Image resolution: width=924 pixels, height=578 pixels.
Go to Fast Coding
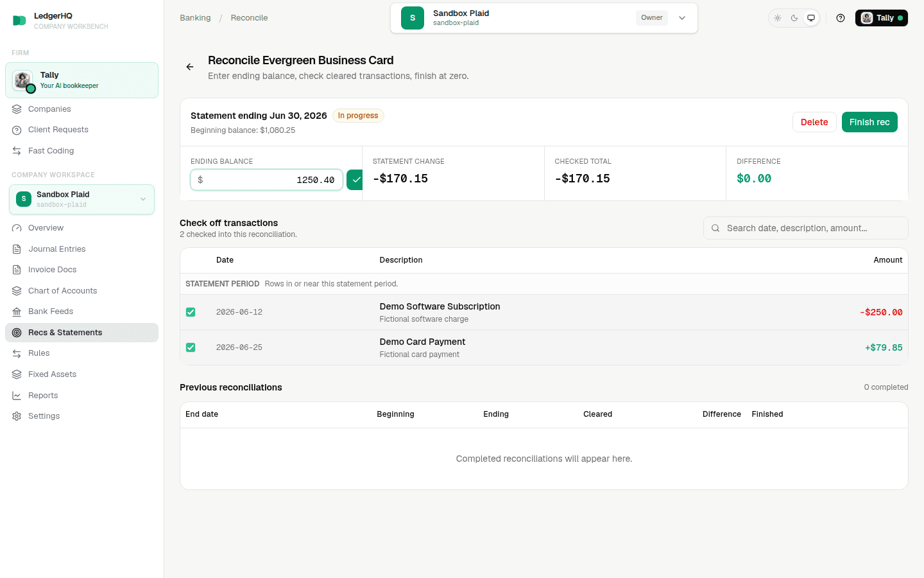point(81,151)
